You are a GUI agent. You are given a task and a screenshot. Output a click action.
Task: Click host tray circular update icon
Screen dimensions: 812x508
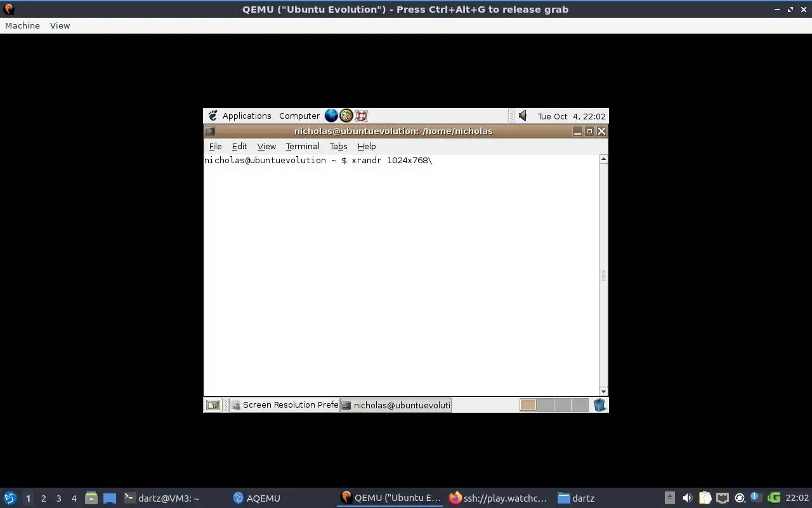click(x=739, y=498)
